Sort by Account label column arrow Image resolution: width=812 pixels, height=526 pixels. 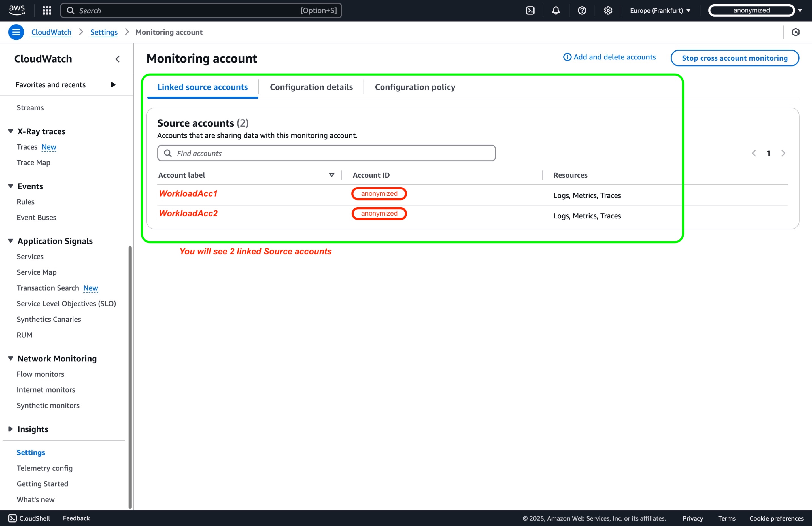click(x=331, y=175)
